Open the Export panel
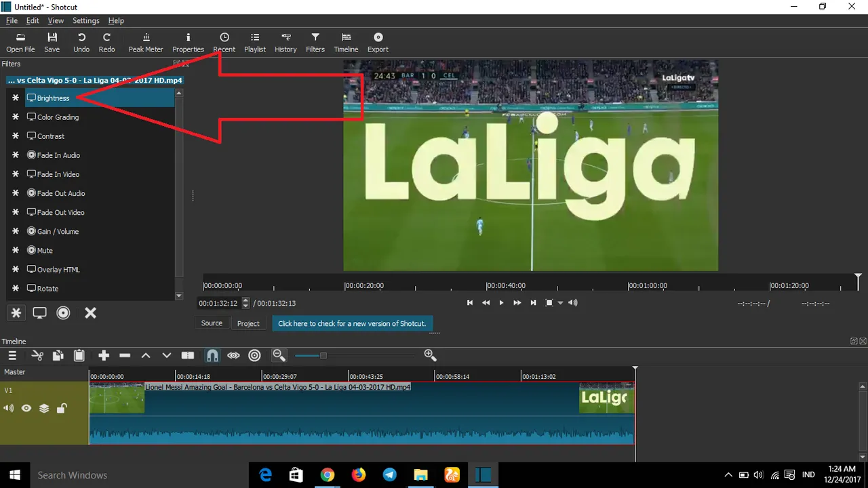 tap(378, 43)
